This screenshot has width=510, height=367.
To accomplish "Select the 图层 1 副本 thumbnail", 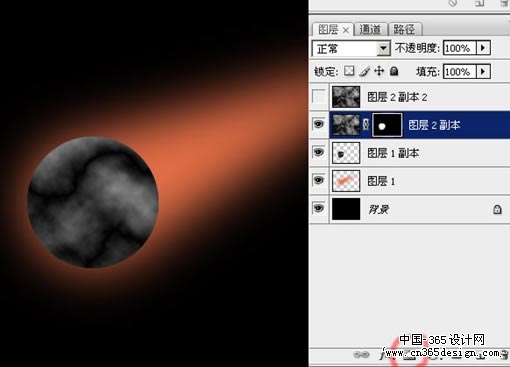I will coord(346,153).
